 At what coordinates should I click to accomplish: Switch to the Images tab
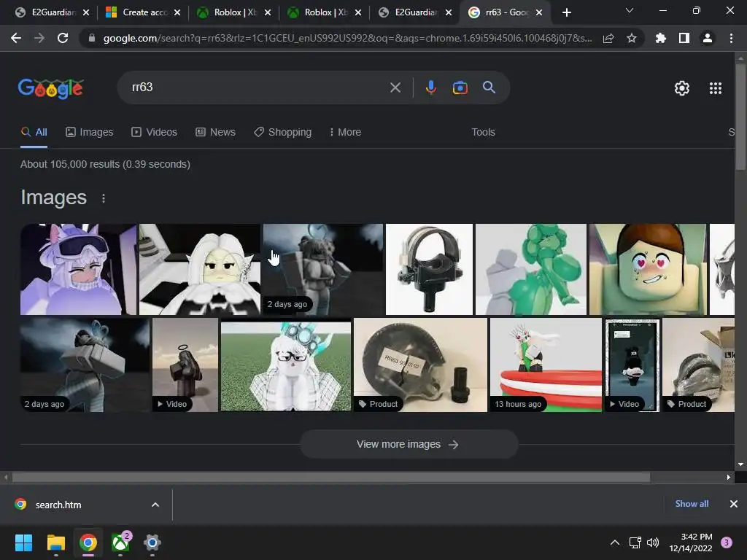[x=90, y=133]
